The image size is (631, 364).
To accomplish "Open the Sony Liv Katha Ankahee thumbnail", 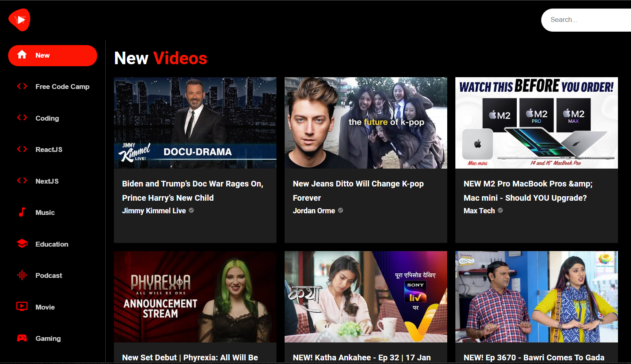I will tap(366, 297).
